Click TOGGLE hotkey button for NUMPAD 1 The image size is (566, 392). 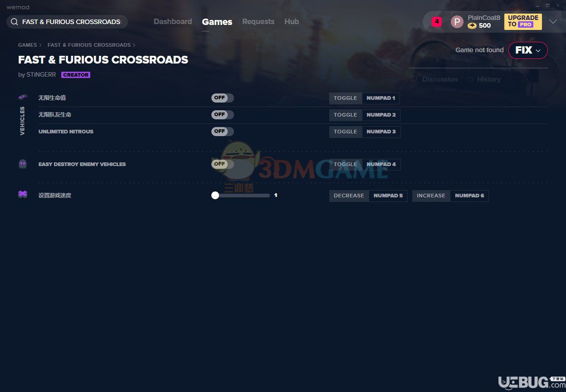coord(346,98)
